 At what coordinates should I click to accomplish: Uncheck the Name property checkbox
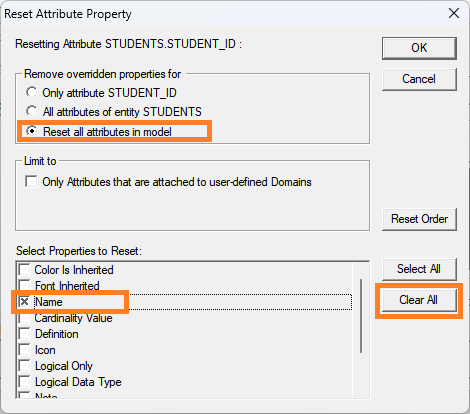coord(24,302)
